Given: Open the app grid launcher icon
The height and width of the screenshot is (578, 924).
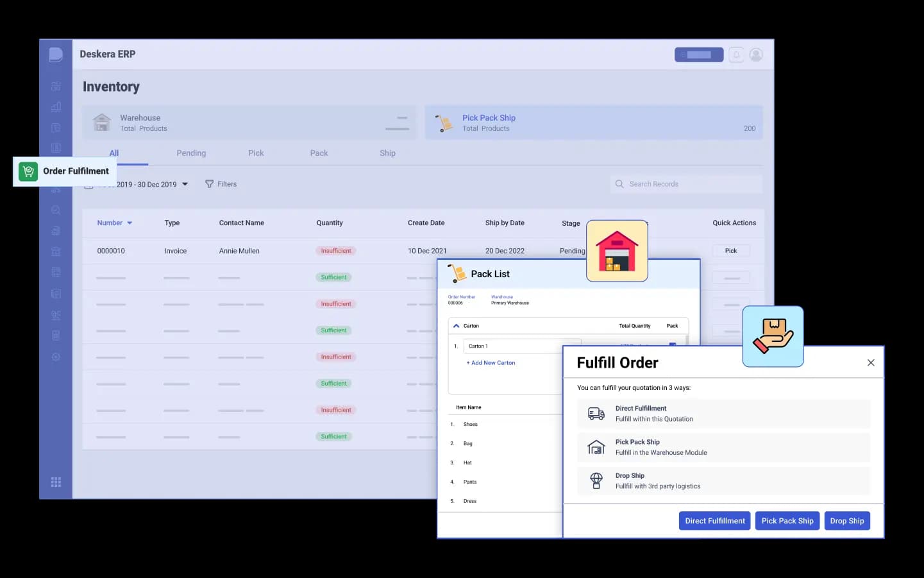Looking at the screenshot, I should [x=56, y=482].
